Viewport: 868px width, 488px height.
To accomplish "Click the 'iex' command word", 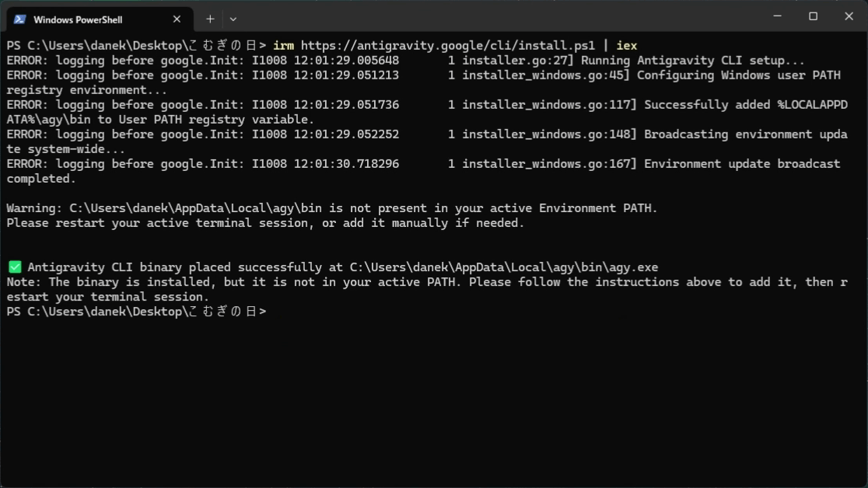I will tap(627, 46).
